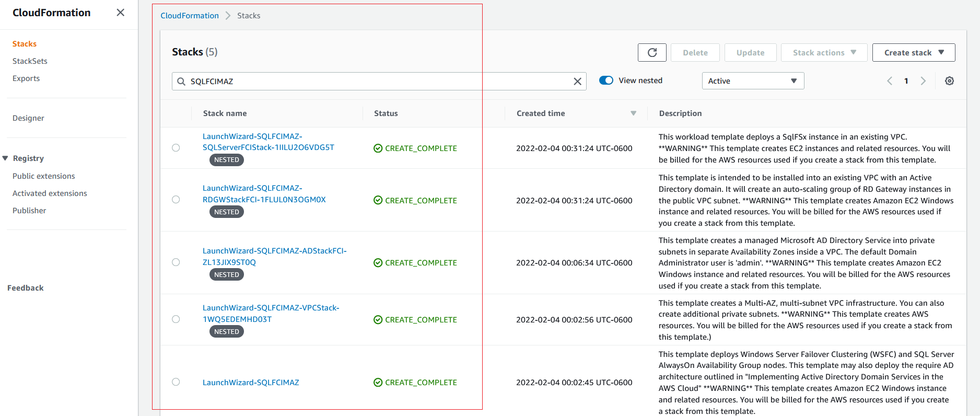Click created time 2022-02-04 00:02:45 UTC-0600

coord(574,383)
